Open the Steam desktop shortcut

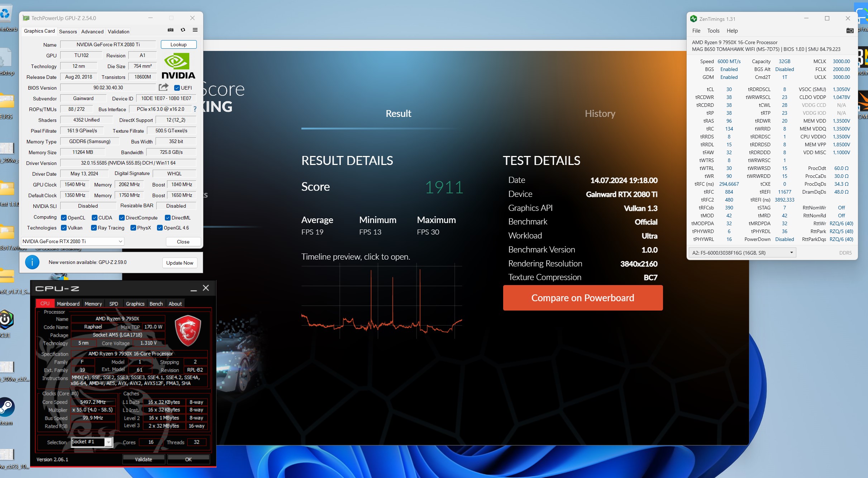click(6, 408)
